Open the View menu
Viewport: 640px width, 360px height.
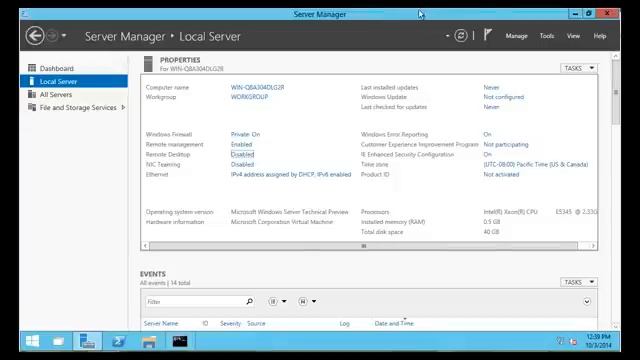[573, 36]
